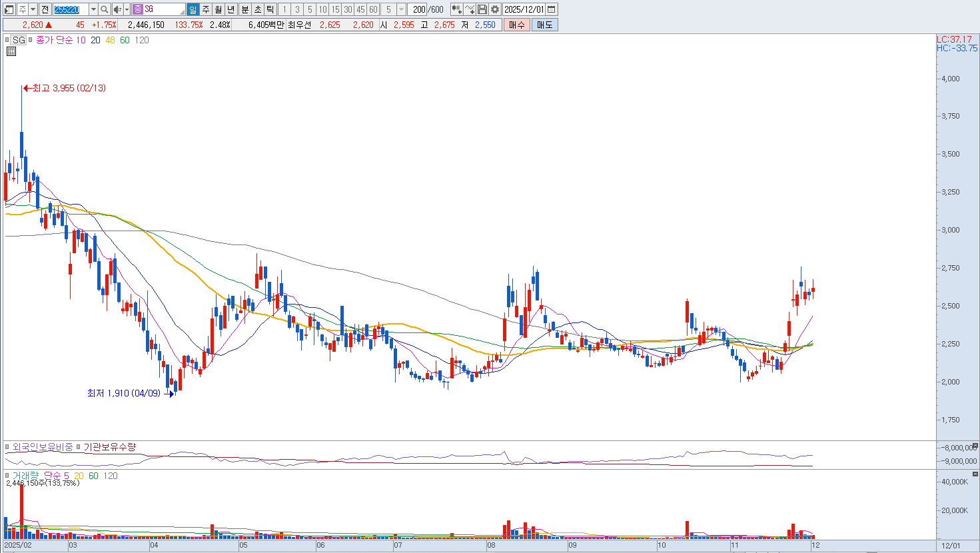This screenshot has height=553, width=980.
Task: Click the 매도 (sell) button
Action: pos(544,25)
